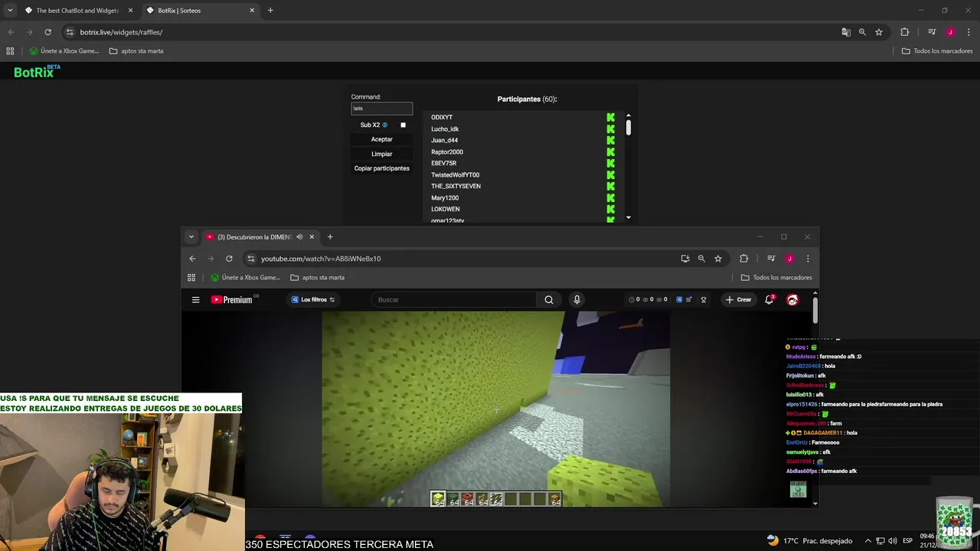Close the 'BotRix | Sorteos' tab
This screenshot has height=551, width=980.
pos(252,11)
